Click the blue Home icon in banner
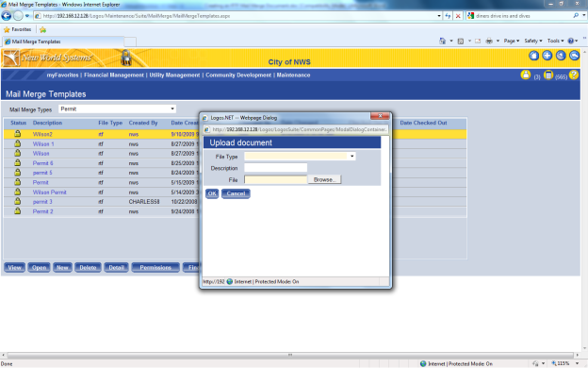588x368 pixels. point(533,56)
